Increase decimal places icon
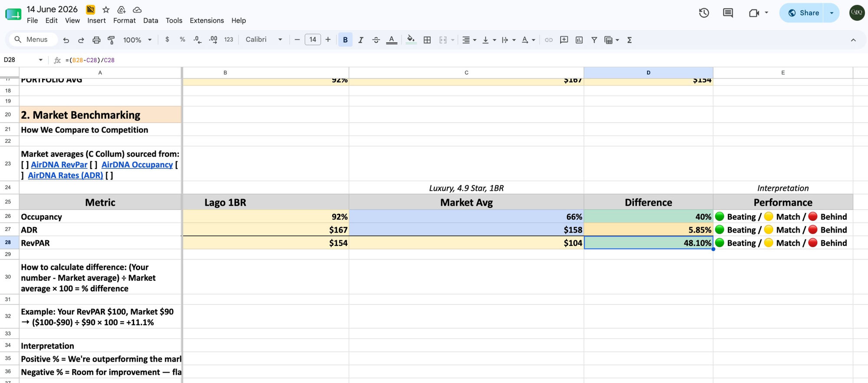Image resolution: width=868 pixels, height=383 pixels. (213, 40)
